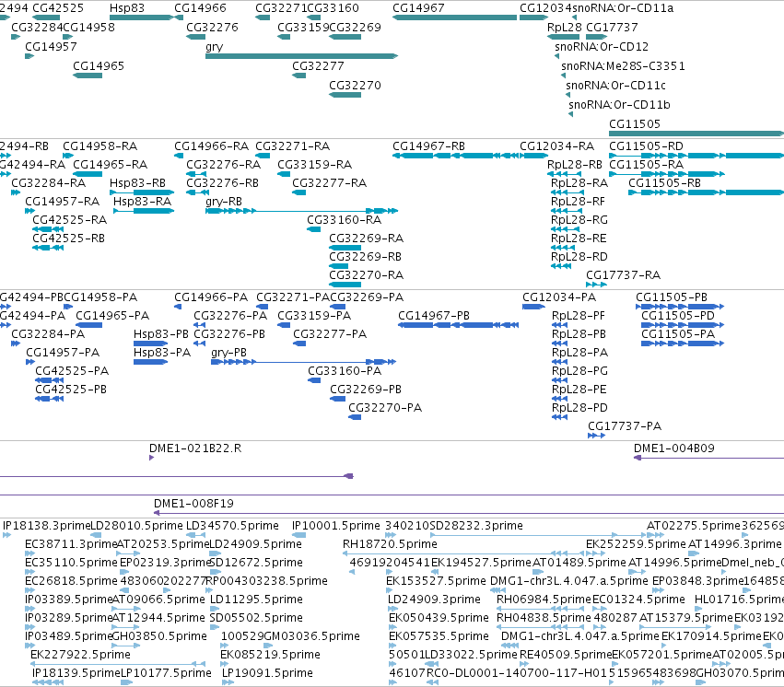Select the long gry gene bar
The width and height of the screenshot is (784, 687).
[x=301, y=56]
